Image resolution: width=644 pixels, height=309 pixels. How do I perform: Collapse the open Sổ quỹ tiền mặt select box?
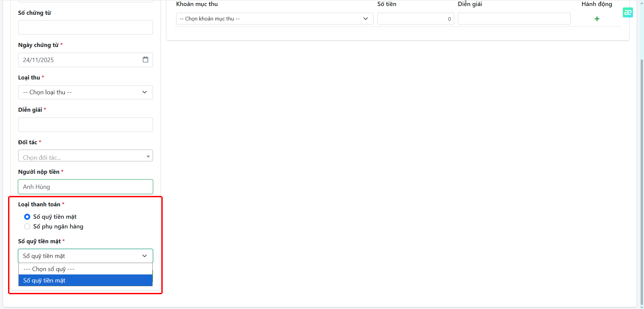click(x=85, y=256)
